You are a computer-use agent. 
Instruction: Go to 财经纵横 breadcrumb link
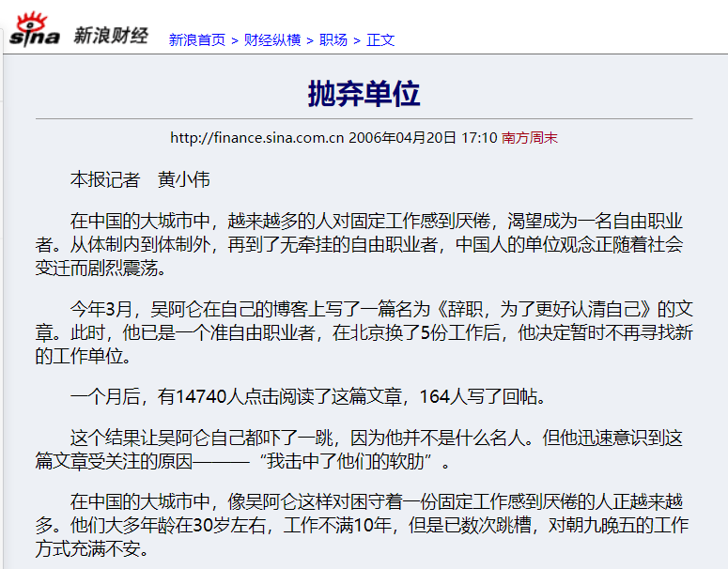[x=272, y=40]
